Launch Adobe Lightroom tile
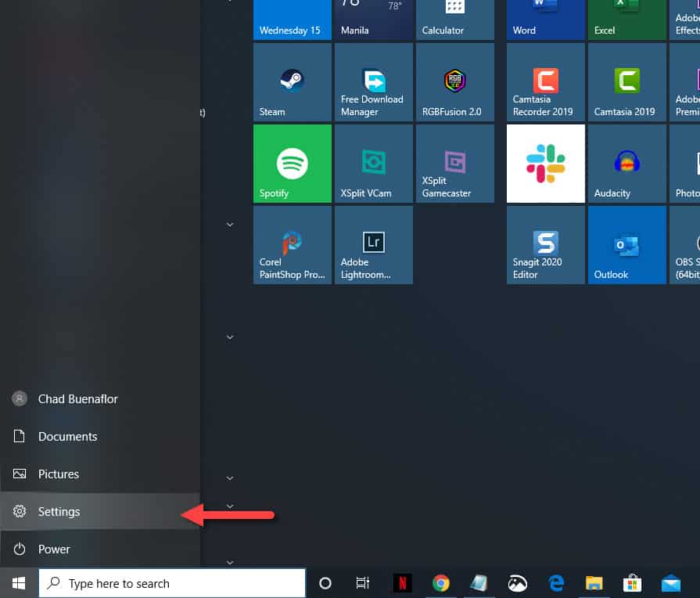 [374, 245]
